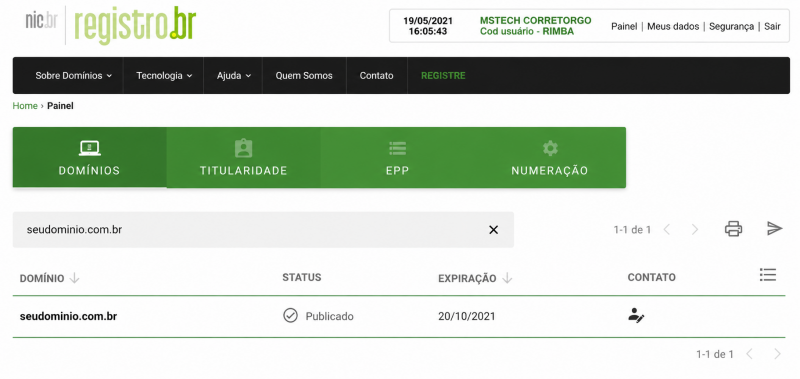The width and height of the screenshot is (800, 379).
Task: Open the Meus dados link
Action: pyautogui.click(x=673, y=27)
